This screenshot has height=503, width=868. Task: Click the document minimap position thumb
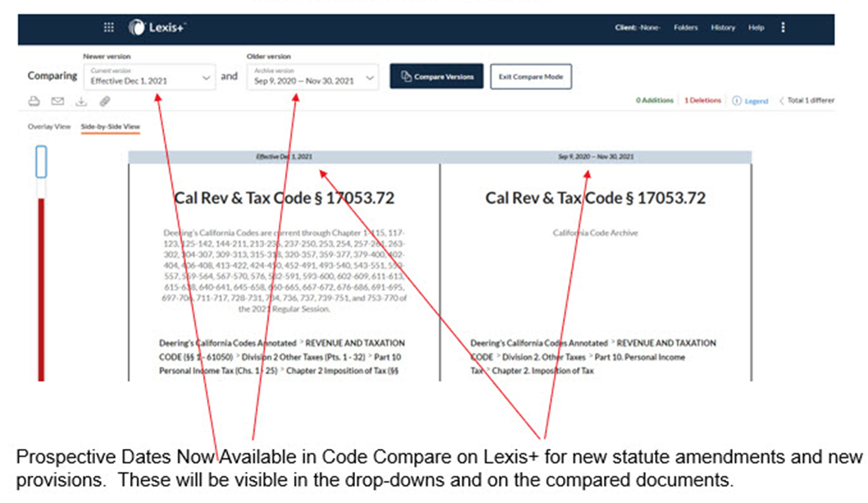pos(41,161)
